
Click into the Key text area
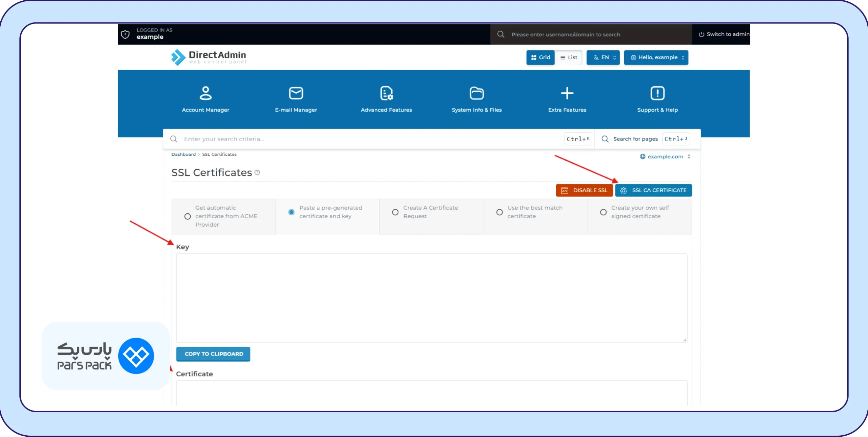point(432,298)
